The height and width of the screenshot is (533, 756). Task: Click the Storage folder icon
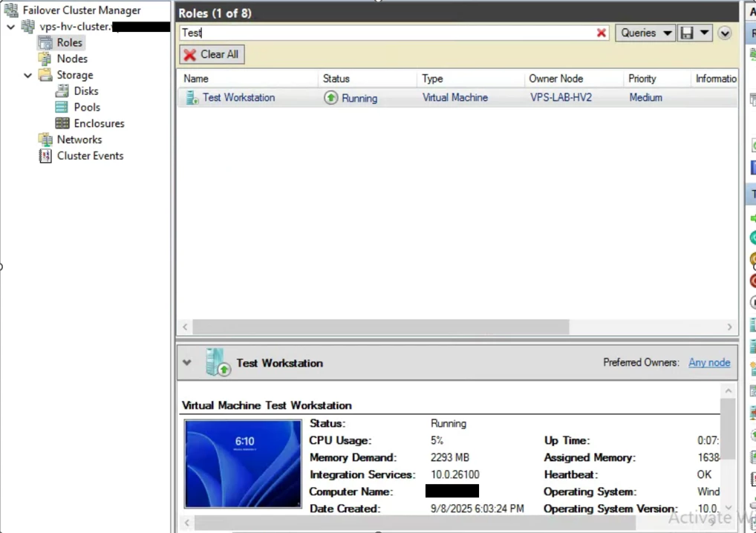(x=45, y=75)
